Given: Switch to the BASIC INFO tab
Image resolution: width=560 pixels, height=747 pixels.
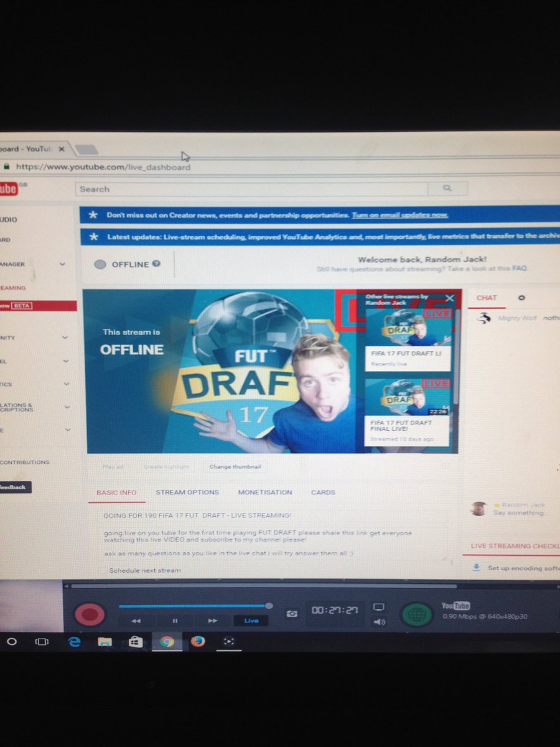Looking at the screenshot, I should (x=116, y=492).
